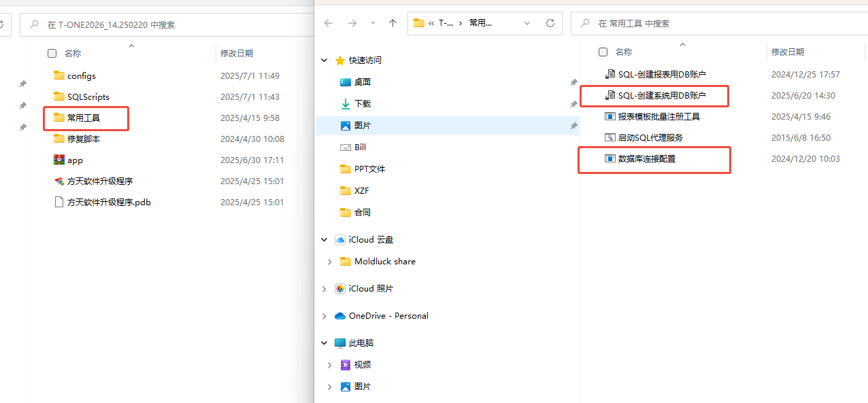Click the 合同 folder icon
Screen dimensions: 868x403
point(346,212)
